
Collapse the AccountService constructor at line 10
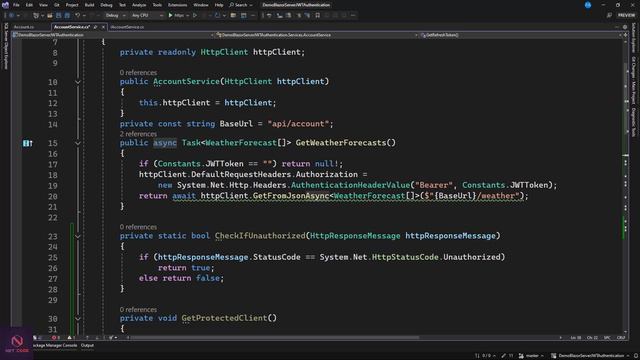(78, 82)
